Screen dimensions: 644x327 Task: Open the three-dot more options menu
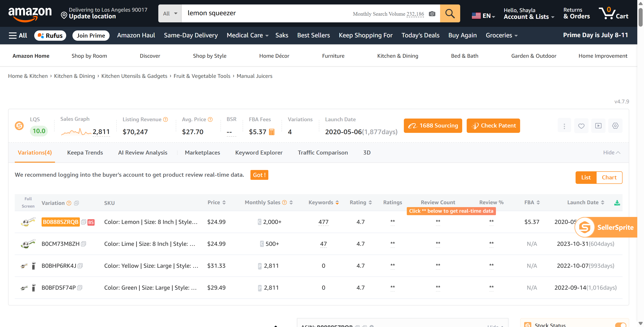pyautogui.click(x=564, y=126)
